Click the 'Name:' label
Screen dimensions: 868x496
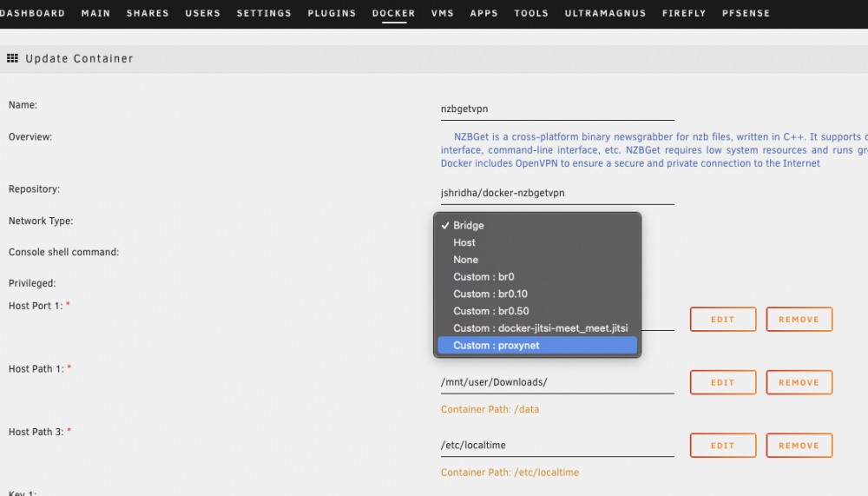point(23,105)
